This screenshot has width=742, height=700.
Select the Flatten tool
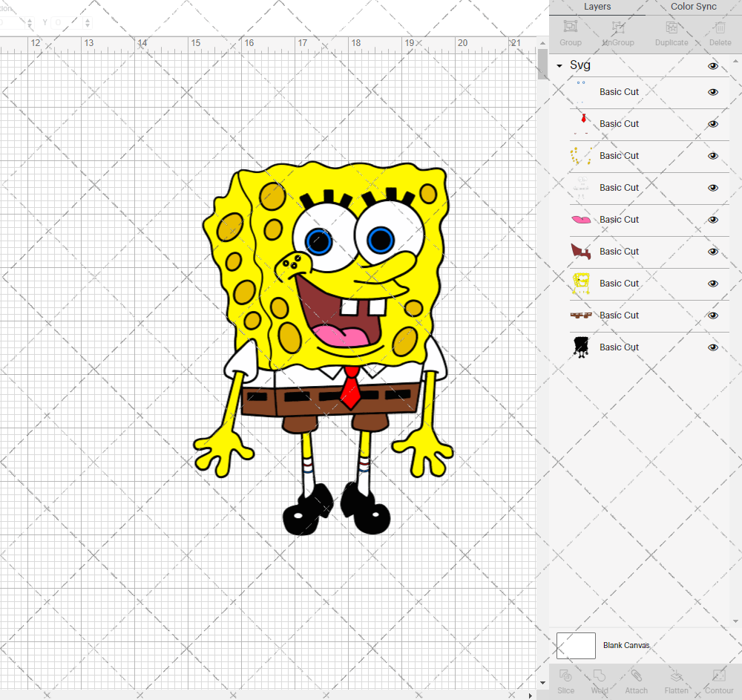(676, 676)
